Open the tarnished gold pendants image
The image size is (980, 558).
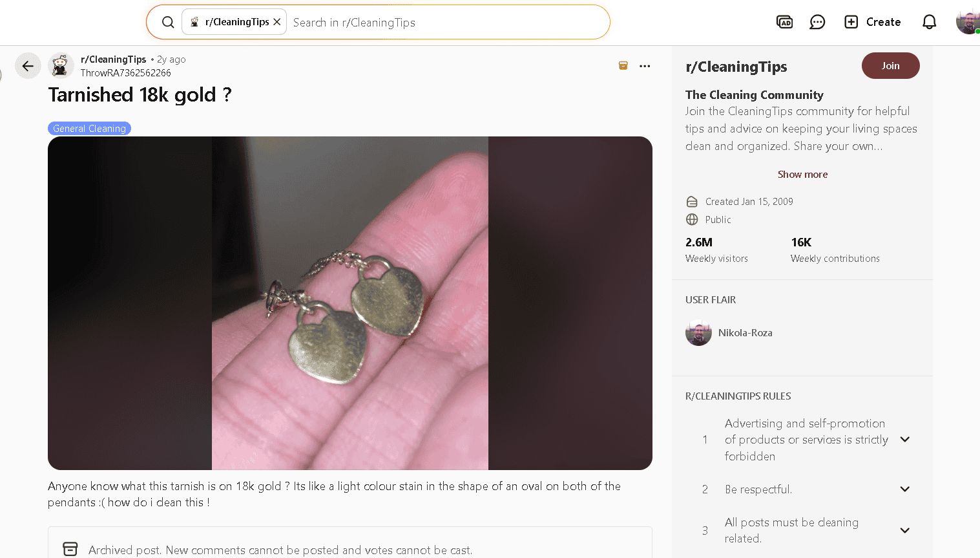[x=349, y=303]
